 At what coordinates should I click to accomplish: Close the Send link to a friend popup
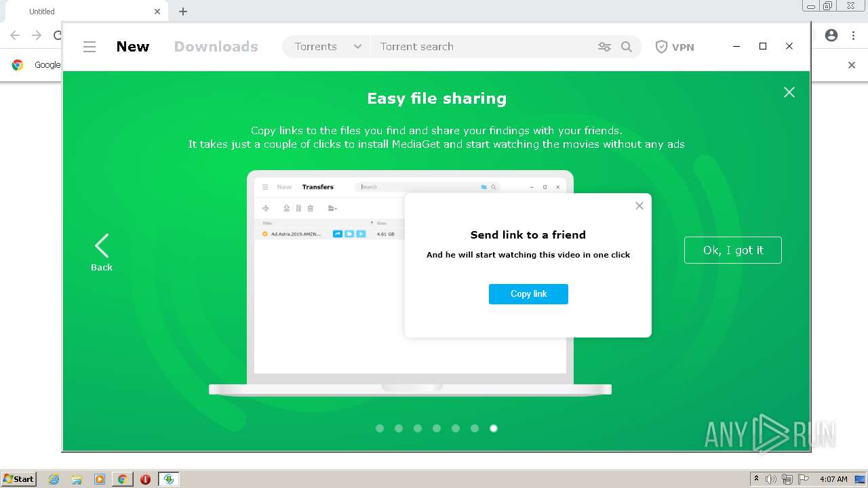click(x=639, y=206)
